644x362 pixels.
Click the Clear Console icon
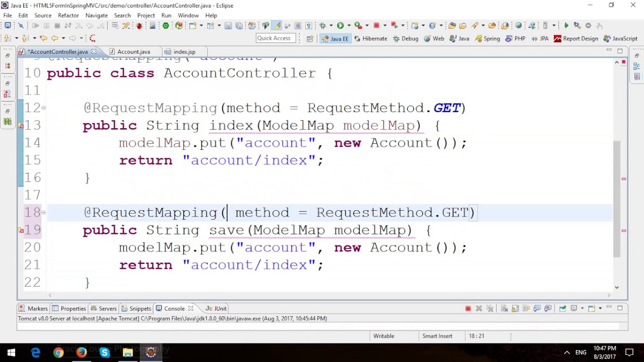[504, 308]
